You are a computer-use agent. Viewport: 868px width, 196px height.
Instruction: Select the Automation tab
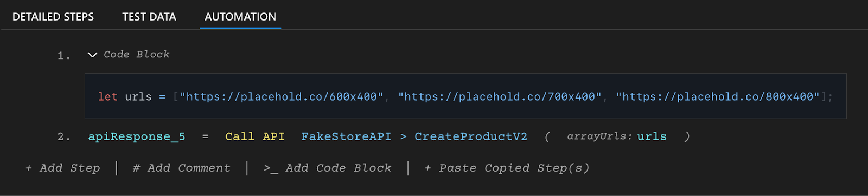coord(240,17)
